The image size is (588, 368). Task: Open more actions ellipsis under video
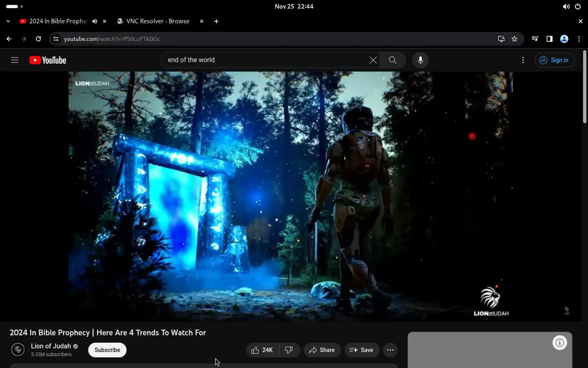(390, 350)
